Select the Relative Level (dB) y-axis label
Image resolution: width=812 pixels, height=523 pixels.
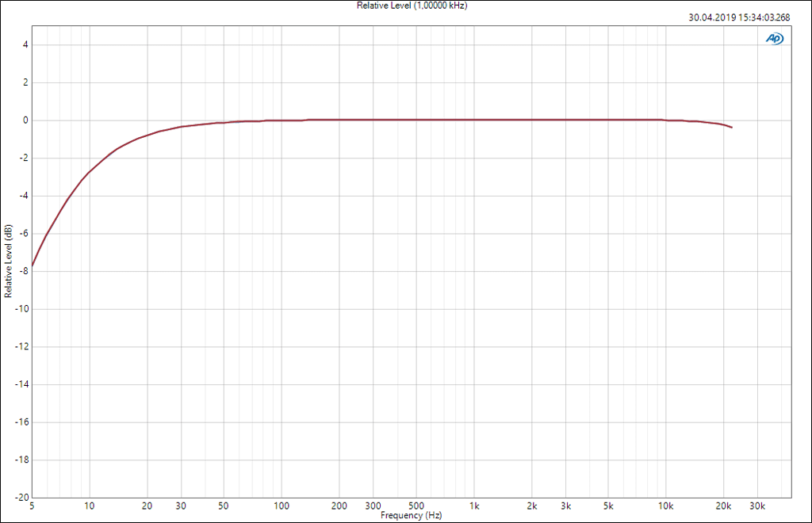click(8, 261)
